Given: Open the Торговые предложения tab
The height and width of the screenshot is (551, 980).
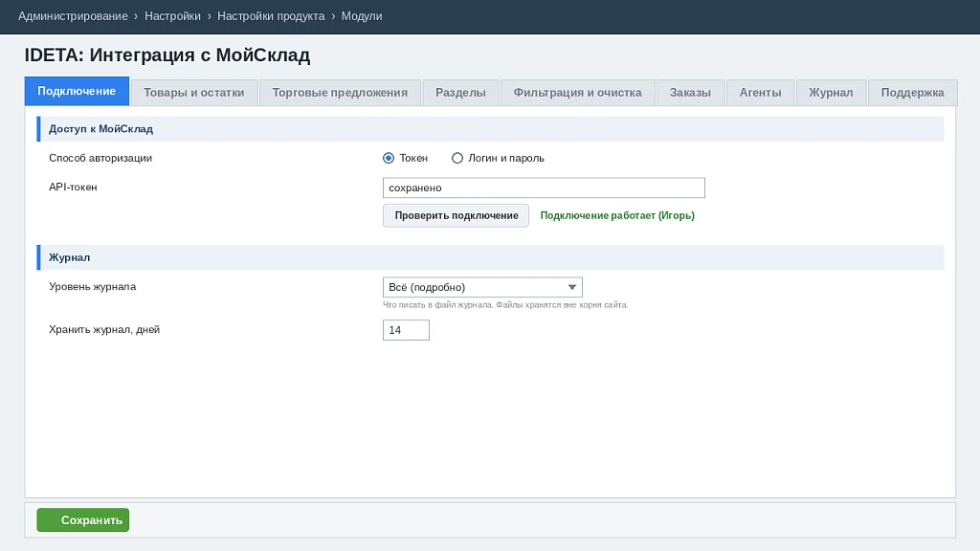Looking at the screenshot, I should tap(340, 93).
